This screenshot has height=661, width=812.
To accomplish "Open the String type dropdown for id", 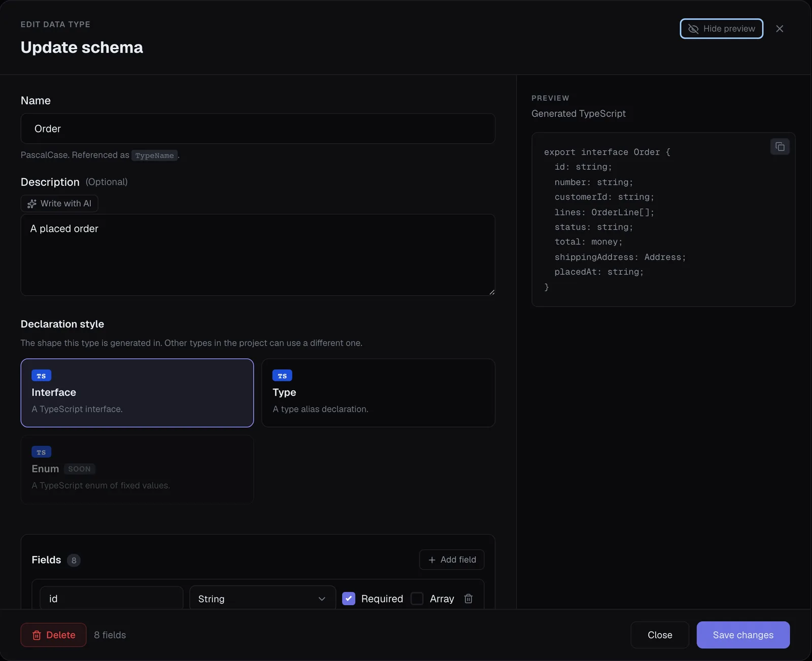I will [262, 599].
